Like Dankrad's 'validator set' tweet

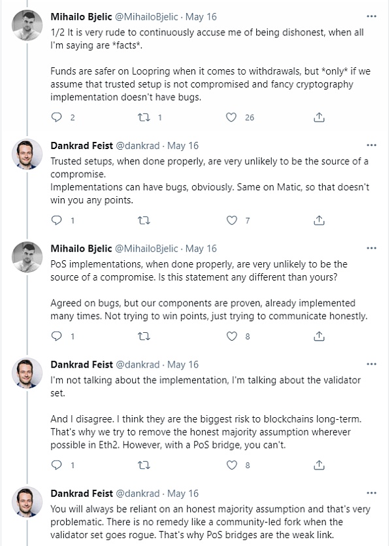tap(231, 465)
